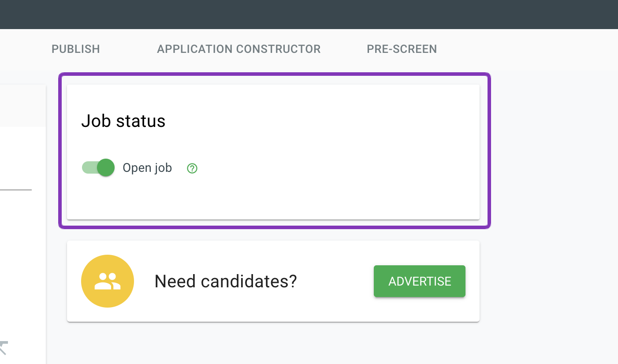Image resolution: width=618 pixels, height=364 pixels.
Task: Click the gray header of left panel
Action: 23,106
